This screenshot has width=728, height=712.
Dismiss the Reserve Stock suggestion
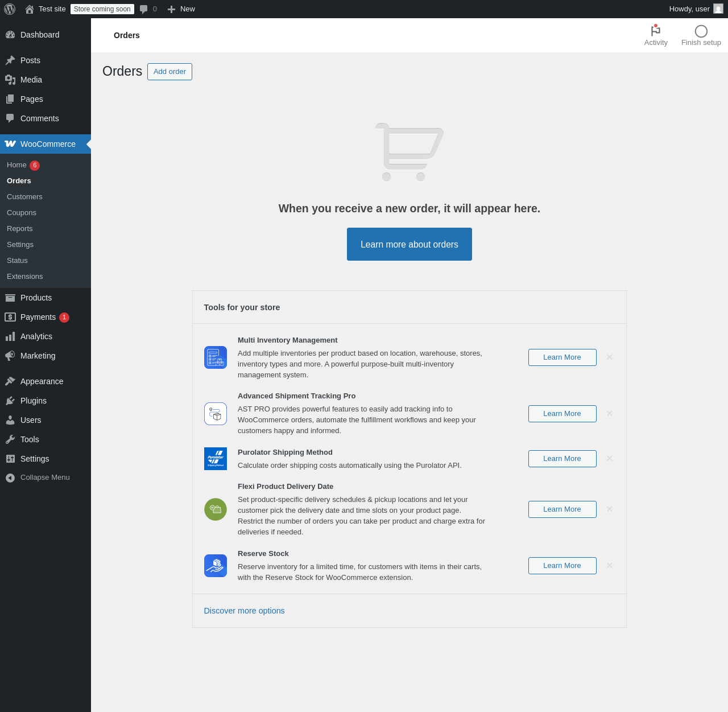(609, 566)
